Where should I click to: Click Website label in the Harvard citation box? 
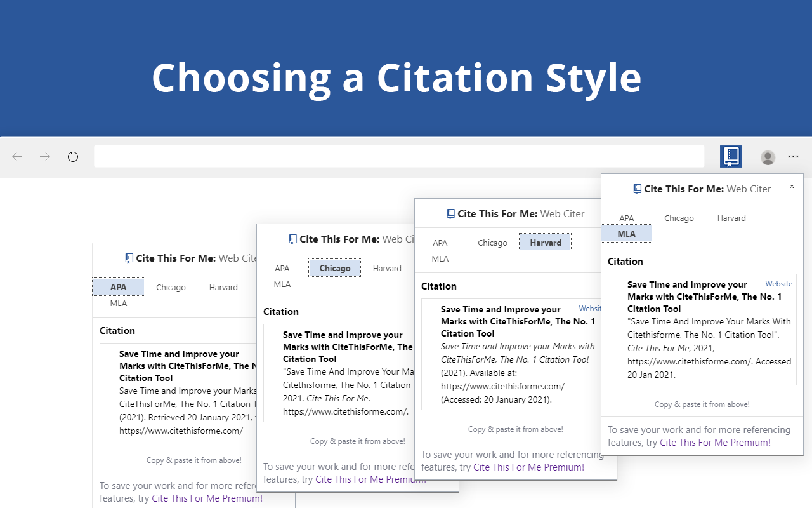pos(590,309)
